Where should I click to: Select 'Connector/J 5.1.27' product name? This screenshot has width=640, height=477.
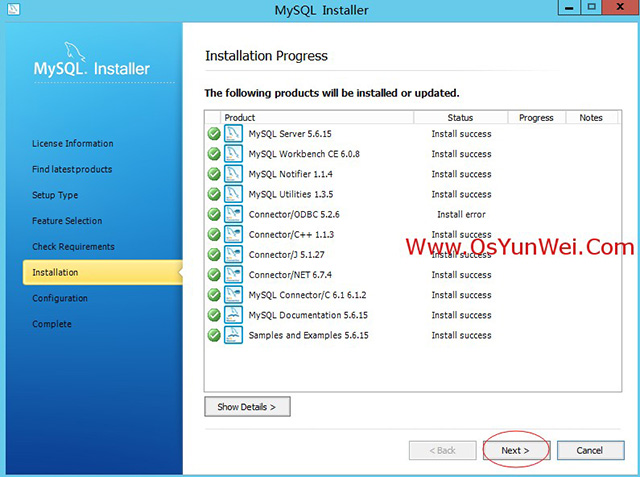(287, 255)
